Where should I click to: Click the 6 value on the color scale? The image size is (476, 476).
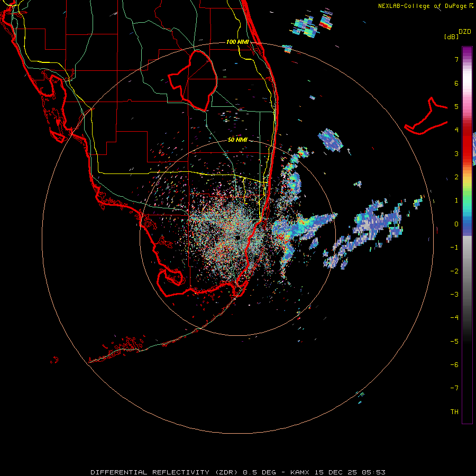(456, 83)
